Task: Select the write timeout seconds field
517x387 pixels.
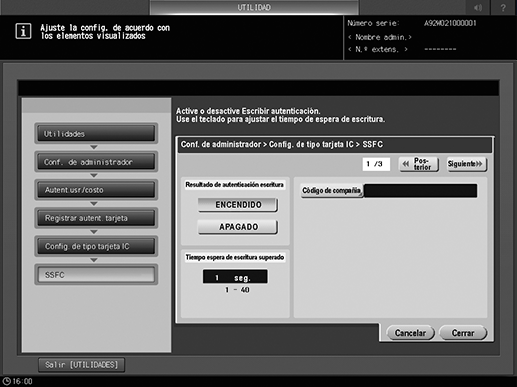Action: (235, 277)
